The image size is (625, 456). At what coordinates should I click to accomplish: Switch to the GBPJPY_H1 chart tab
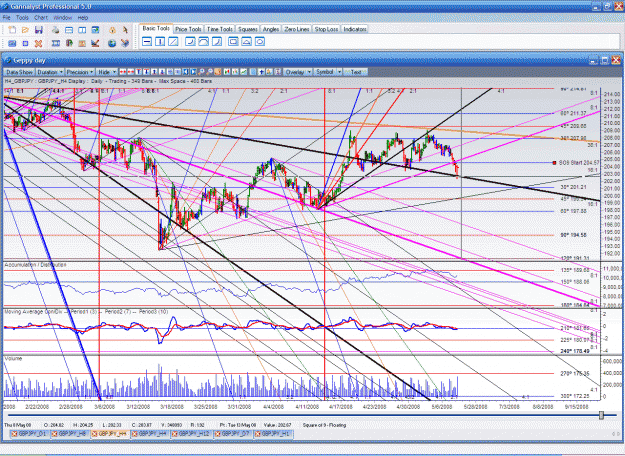[273, 434]
